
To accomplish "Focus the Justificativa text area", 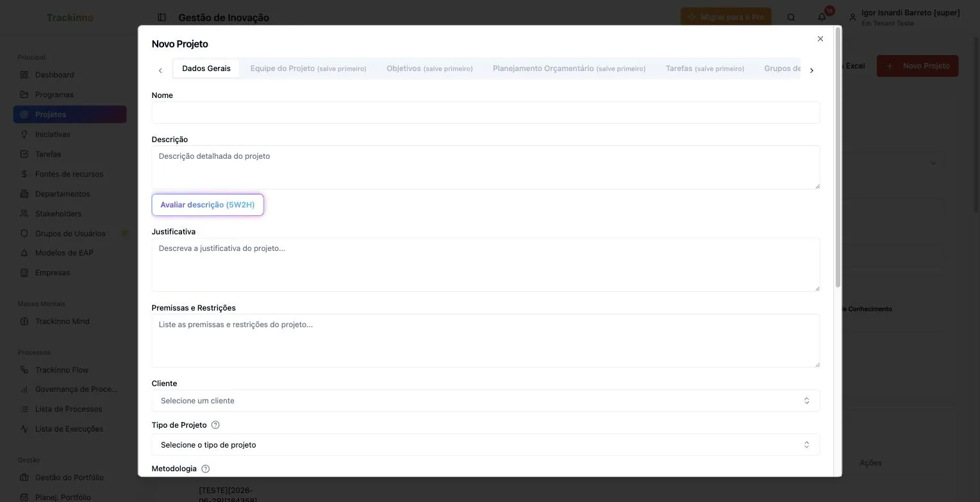I will (x=486, y=265).
